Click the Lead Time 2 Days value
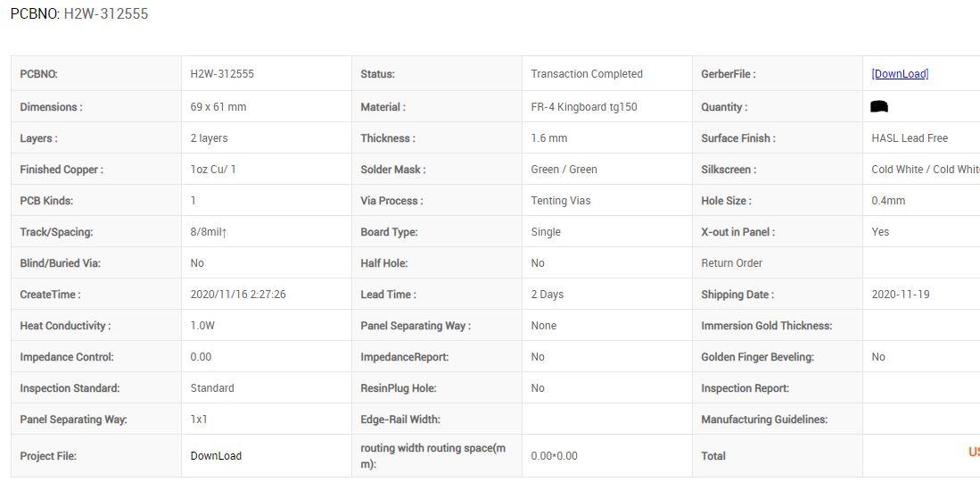The image size is (980, 482). coord(547,295)
